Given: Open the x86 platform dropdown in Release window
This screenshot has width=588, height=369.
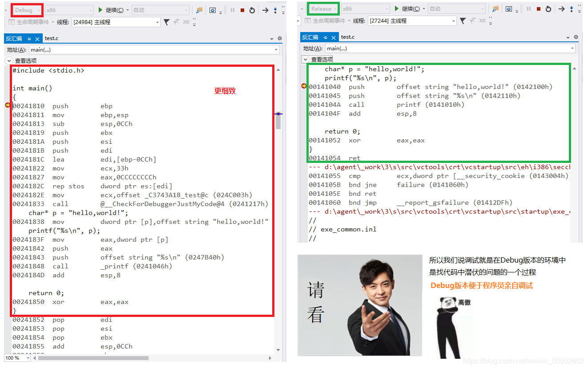Looking at the screenshot, I should [365, 9].
